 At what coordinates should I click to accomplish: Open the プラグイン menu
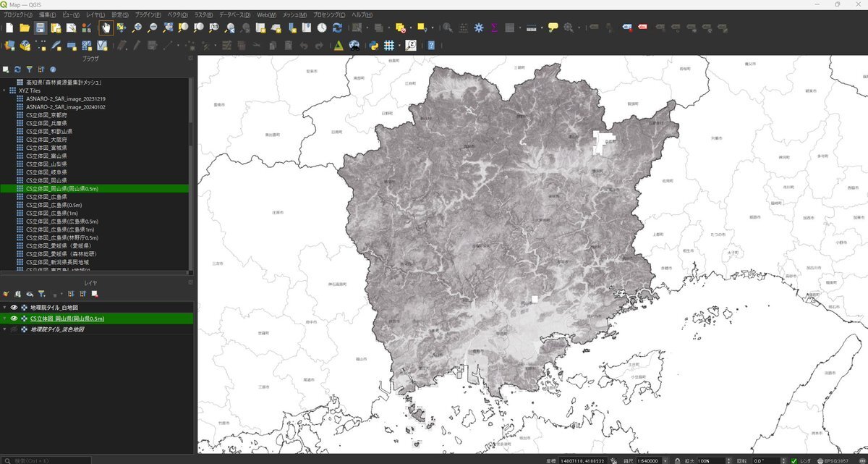click(148, 14)
